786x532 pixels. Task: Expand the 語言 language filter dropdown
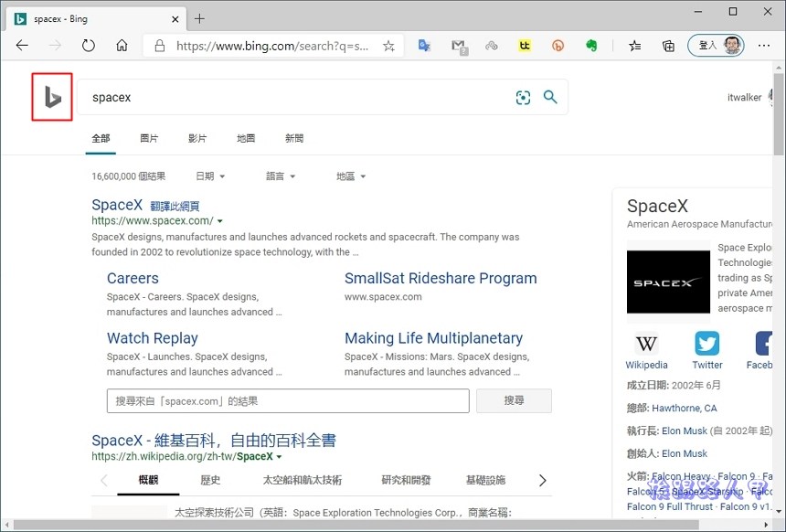click(280, 176)
